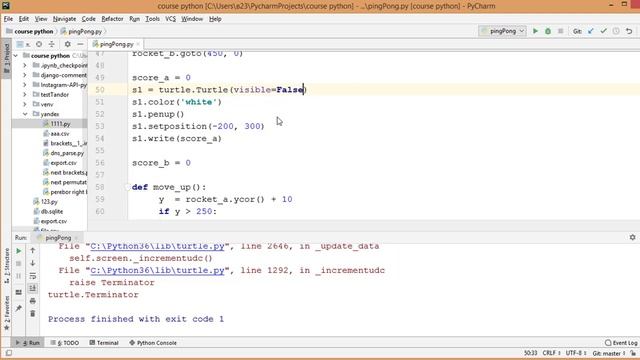This screenshot has width=640, height=360.
Task: Collapse all in the Project panel toolbar
Action: 51,44
